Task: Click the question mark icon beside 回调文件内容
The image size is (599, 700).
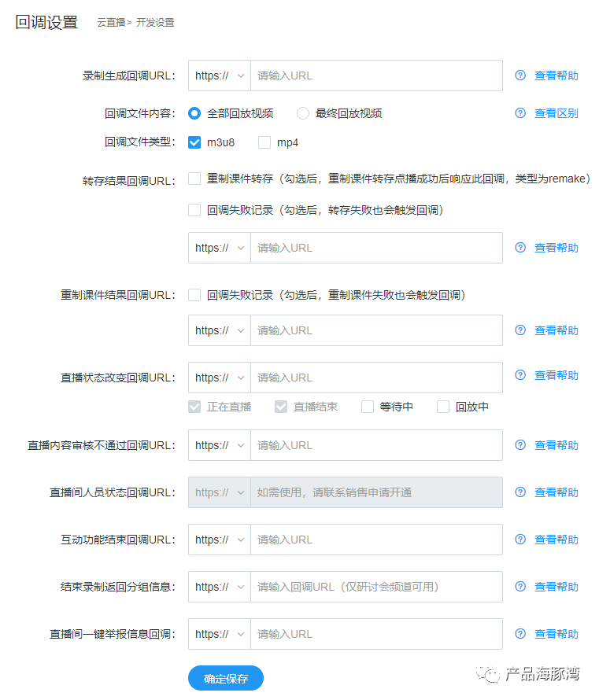Action: [520, 113]
